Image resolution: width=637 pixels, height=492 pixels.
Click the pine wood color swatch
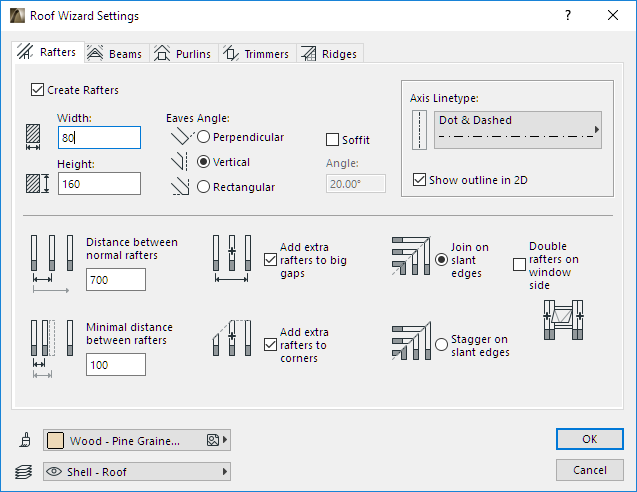[x=56, y=440]
